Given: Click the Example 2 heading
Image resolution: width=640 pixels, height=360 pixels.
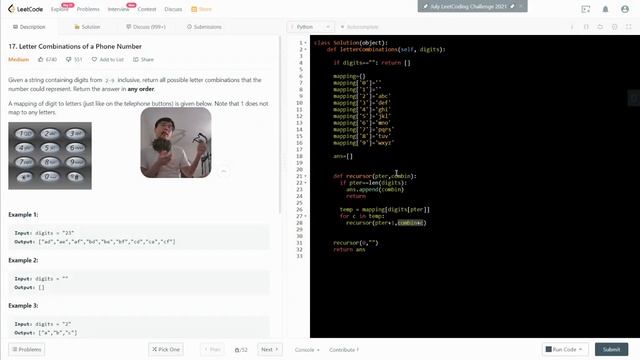Looking at the screenshot, I should click(23, 260).
